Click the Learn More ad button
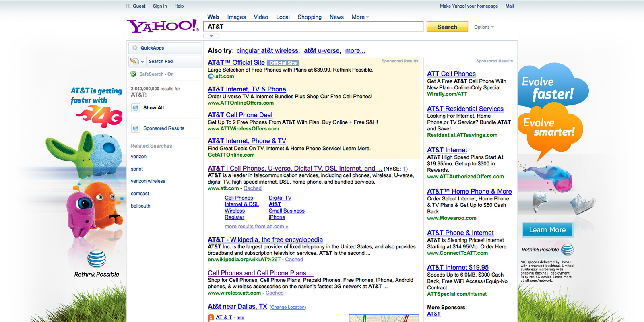This screenshot has width=644, height=322. coord(547,230)
